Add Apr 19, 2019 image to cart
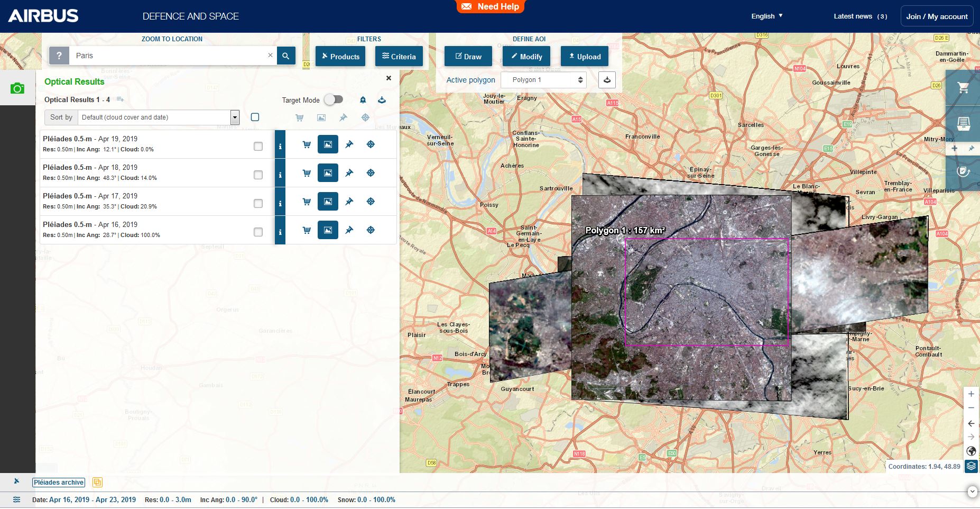The width and height of the screenshot is (980, 509). click(x=307, y=144)
